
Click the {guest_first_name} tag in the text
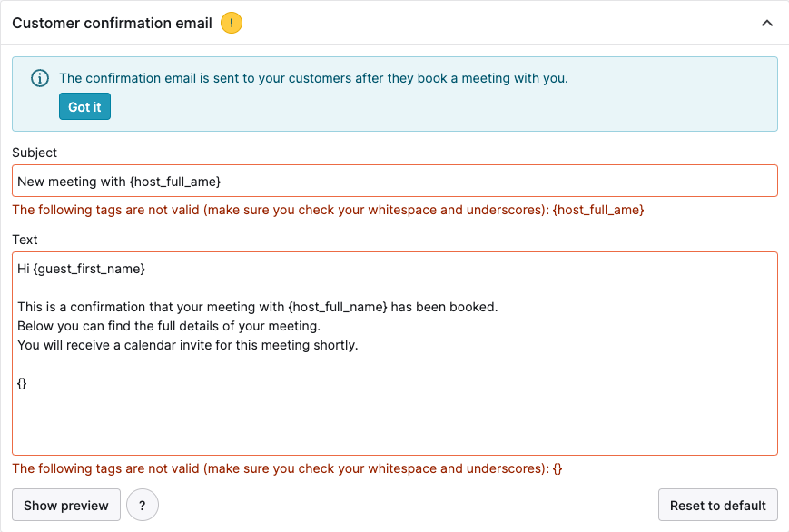pyautogui.click(x=89, y=269)
